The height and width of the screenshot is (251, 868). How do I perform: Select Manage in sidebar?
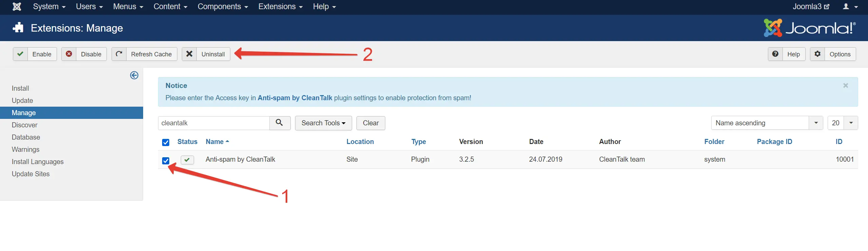72,113
